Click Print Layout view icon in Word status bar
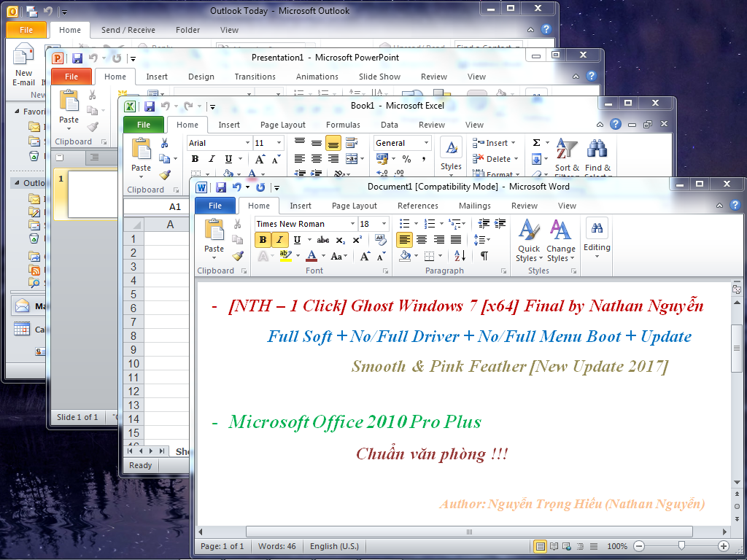 click(x=540, y=546)
